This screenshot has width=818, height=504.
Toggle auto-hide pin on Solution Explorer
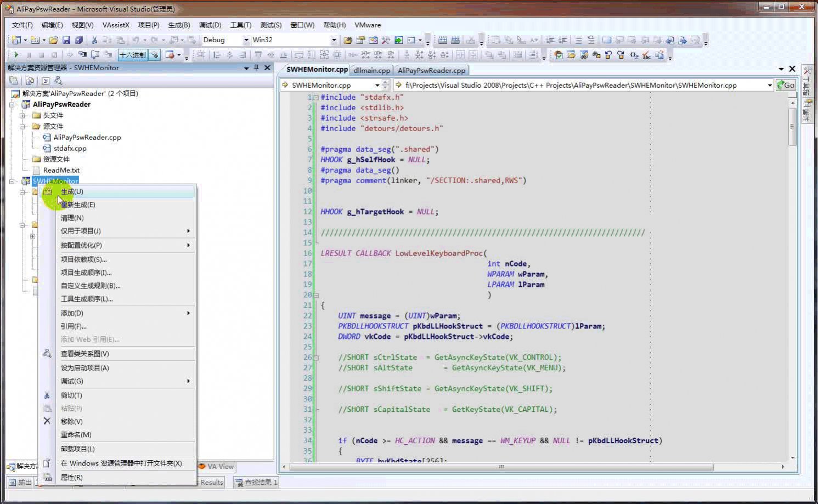[x=256, y=67]
